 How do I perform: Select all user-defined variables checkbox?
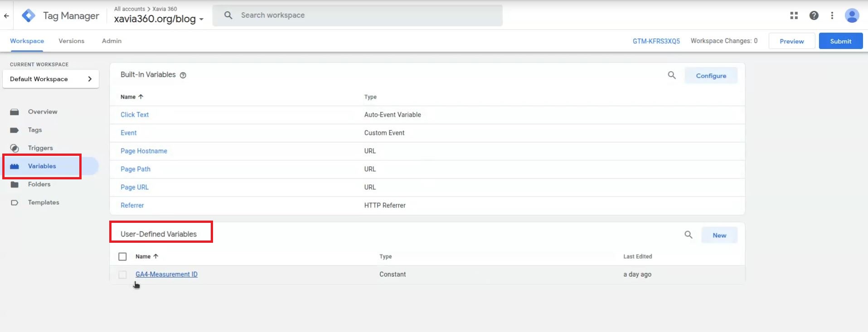(x=122, y=257)
